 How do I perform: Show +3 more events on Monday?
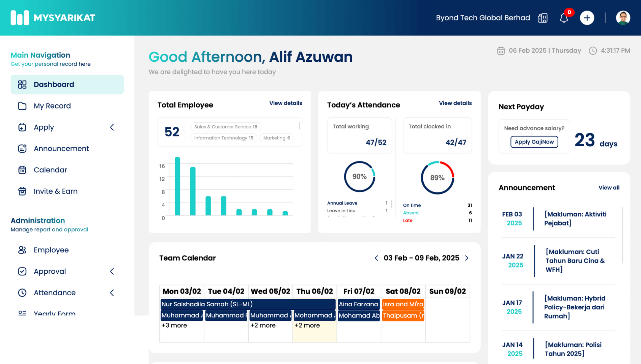tap(174, 325)
